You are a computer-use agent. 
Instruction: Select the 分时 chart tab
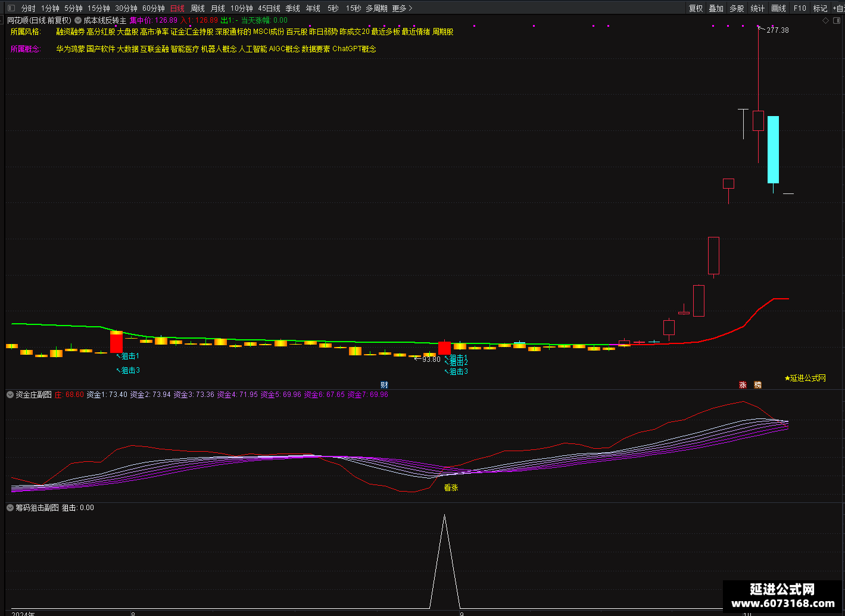[28, 8]
